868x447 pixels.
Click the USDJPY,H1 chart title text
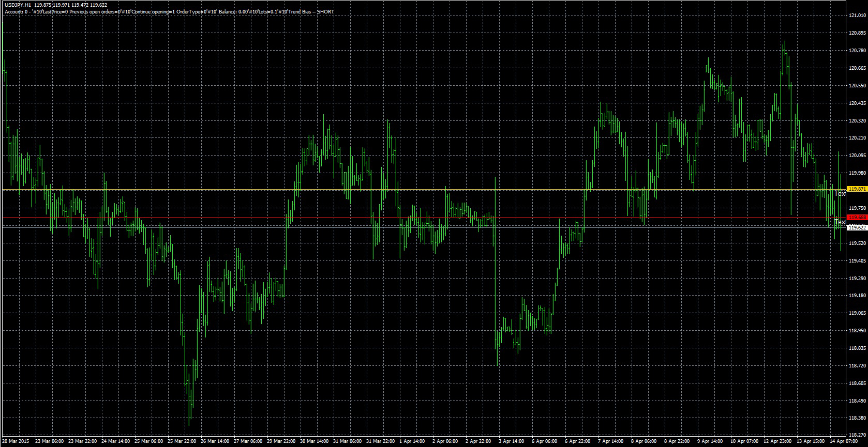(x=18, y=5)
